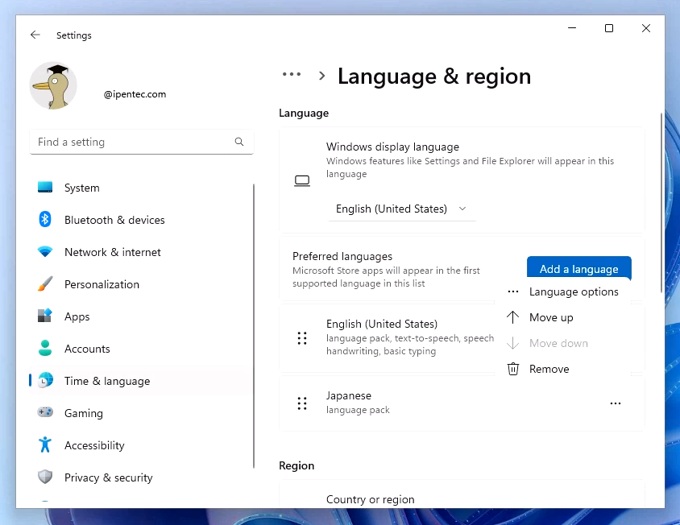Click the Privacy shield icon
The width and height of the screenshot is (680, 525).
45,477
